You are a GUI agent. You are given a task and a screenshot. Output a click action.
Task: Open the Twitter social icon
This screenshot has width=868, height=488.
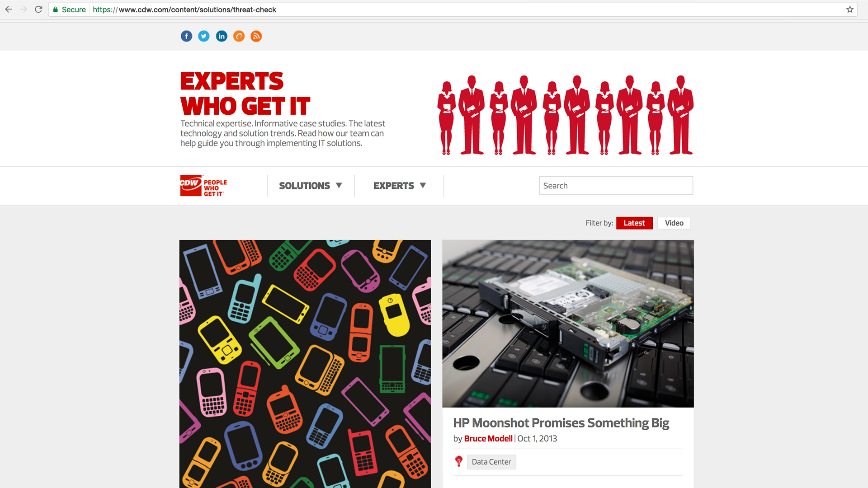[204, 36]
